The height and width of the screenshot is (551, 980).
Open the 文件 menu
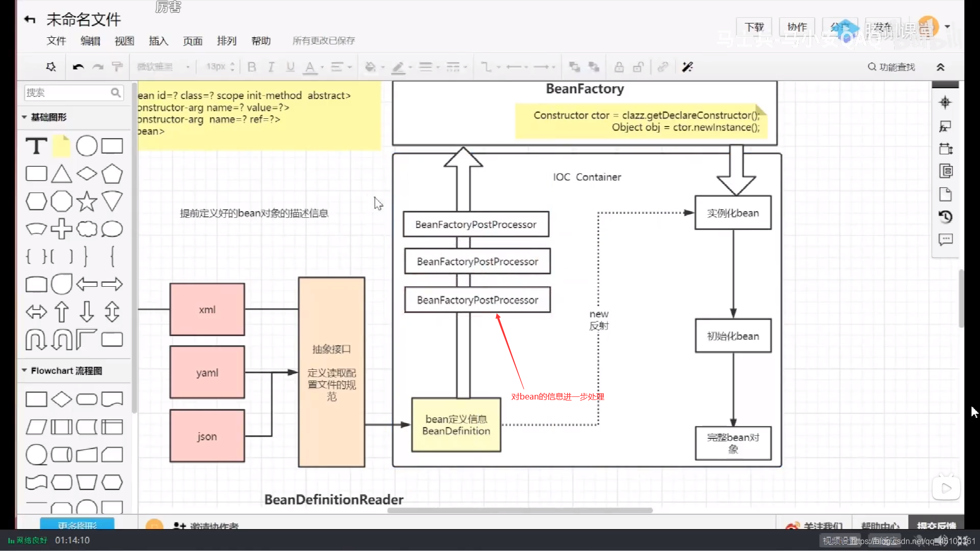(x=56, y=41)
